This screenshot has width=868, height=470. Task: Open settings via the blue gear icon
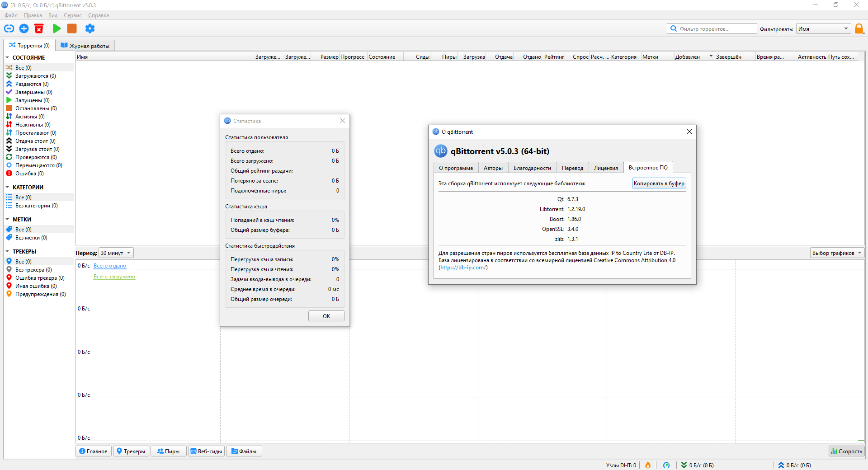(90, 28)
